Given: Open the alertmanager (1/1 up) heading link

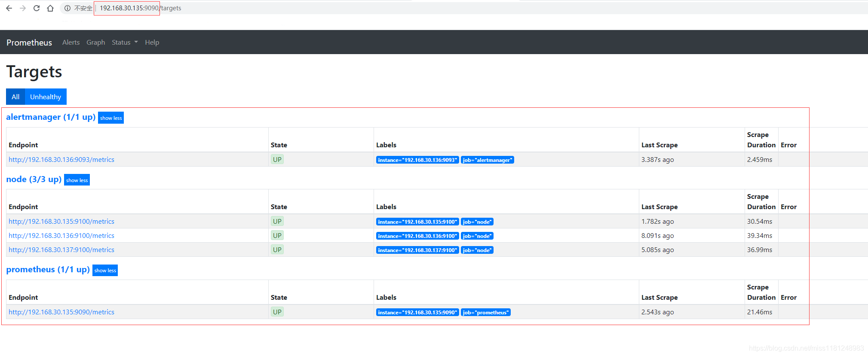Looking at the screenshot, I should coord(51,117).
